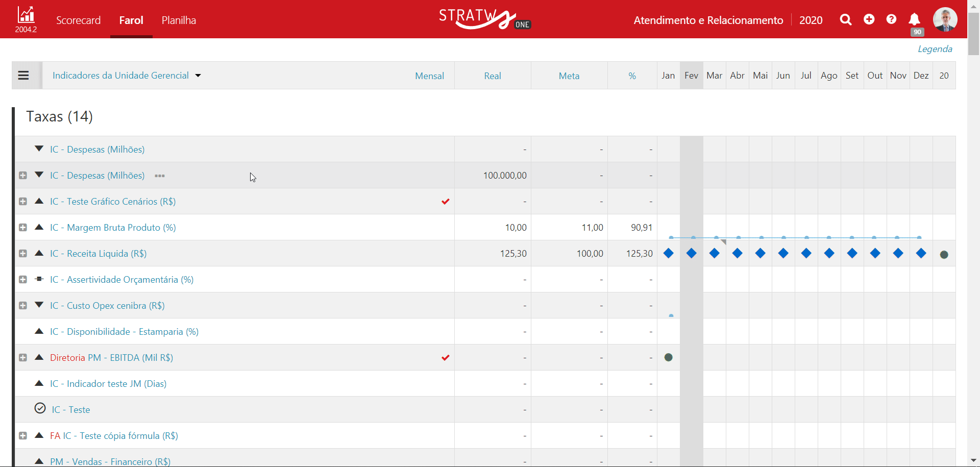Click the Mensal column header
This screenshot has height=467, width=980.
click(429, 76)
